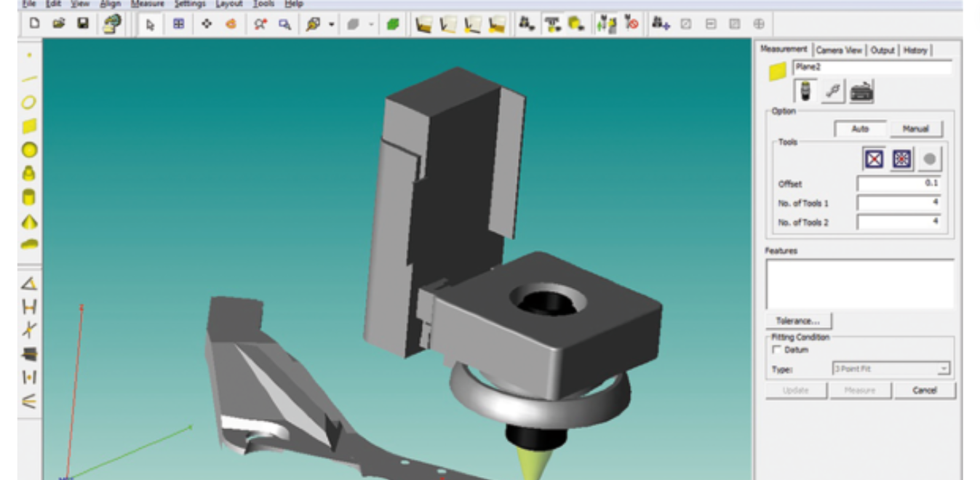Click the angle measurement tool

(x=29, y=283)
